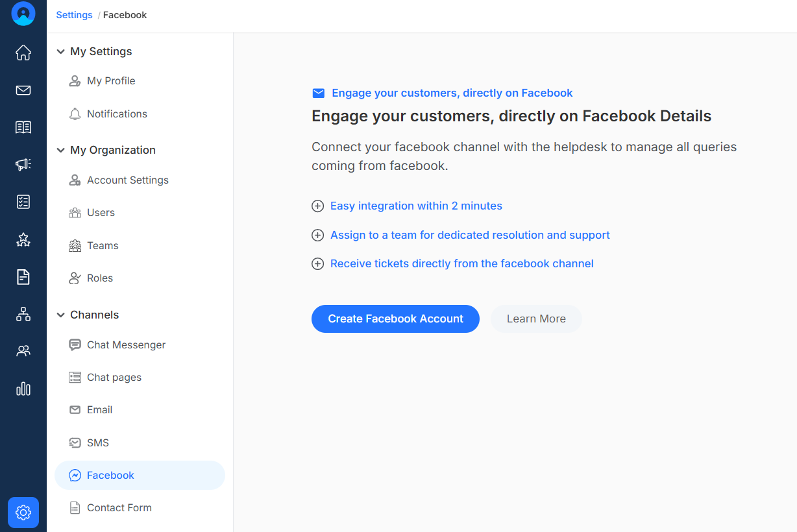Select SMS channel label

click(98, 443)
